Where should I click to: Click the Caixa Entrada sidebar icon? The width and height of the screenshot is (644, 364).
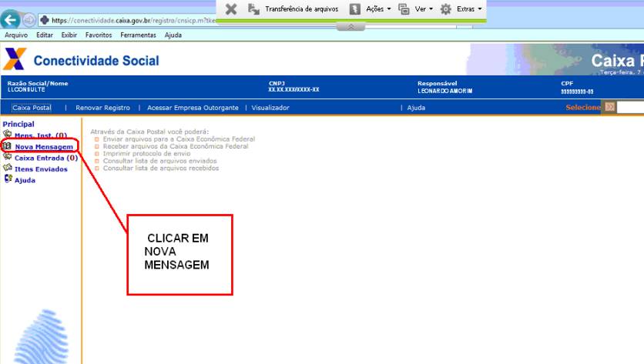click(x=8, y=157)
